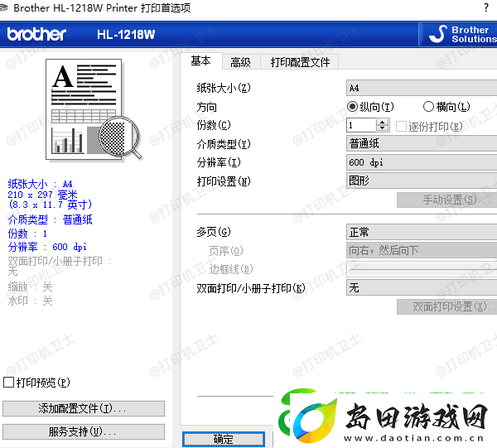
Task: Open the 分辨率 600 dpi dropdown
Action: [x=422, y=162]
